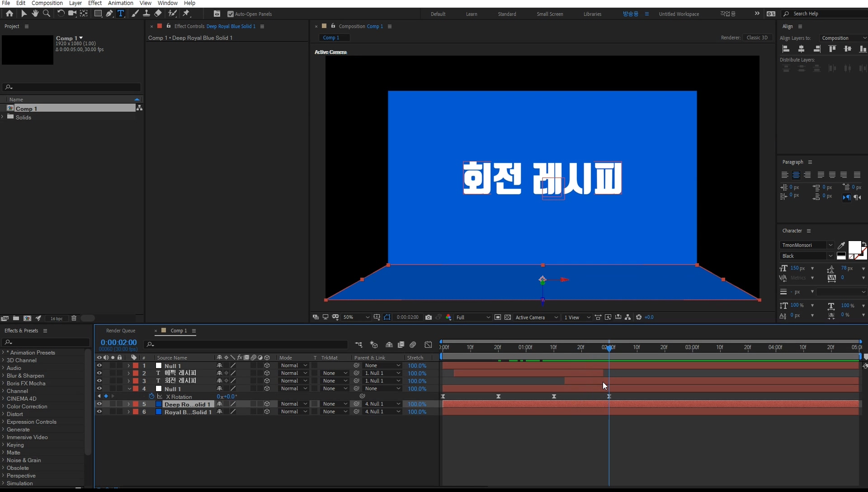The height and width of the screenshot is (492, 868).
Task: Click X Rotation stopwatch icon
Action: (151, 397)
